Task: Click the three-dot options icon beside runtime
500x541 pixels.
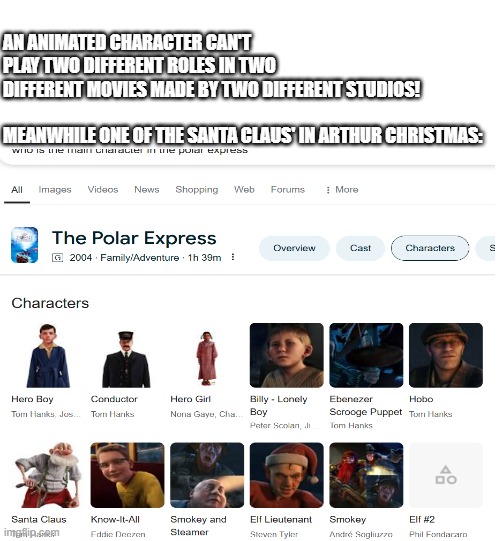Action: (x=233, y=257)
